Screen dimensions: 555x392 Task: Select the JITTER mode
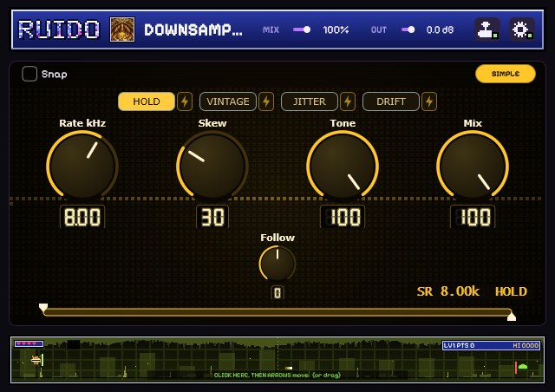point(310,101)
